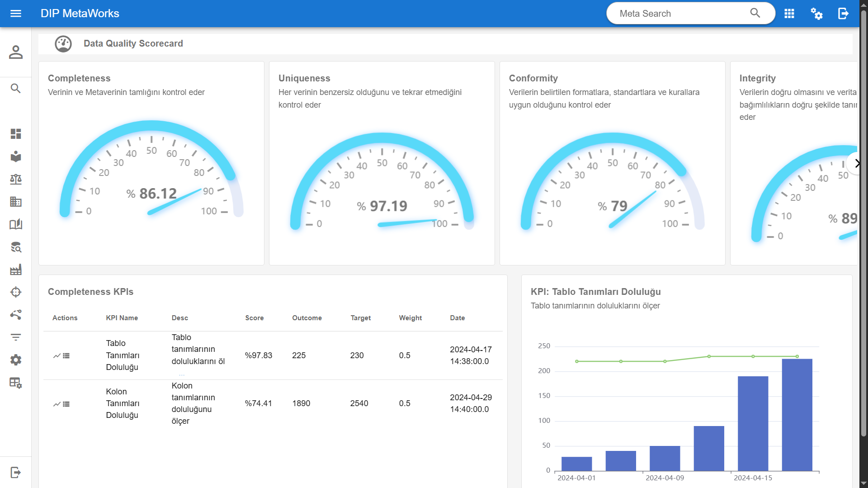The width and height of the screenshot is (868, 488).
Task: Focus the Meta Search input field
Action: 683,14
